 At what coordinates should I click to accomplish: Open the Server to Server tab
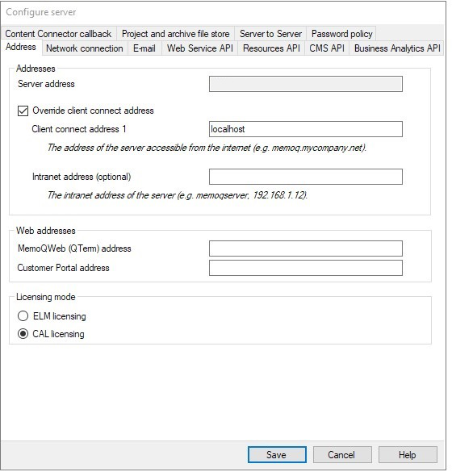pos(270,34)
